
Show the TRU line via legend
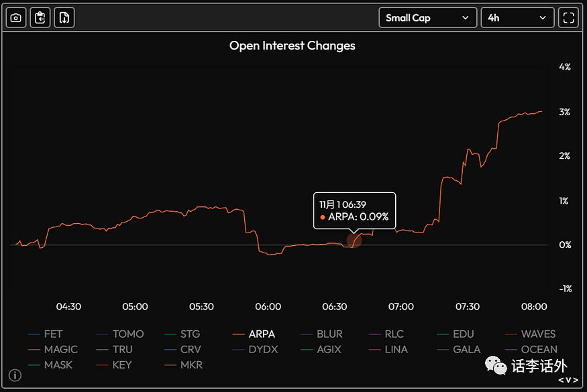(114, 349)
